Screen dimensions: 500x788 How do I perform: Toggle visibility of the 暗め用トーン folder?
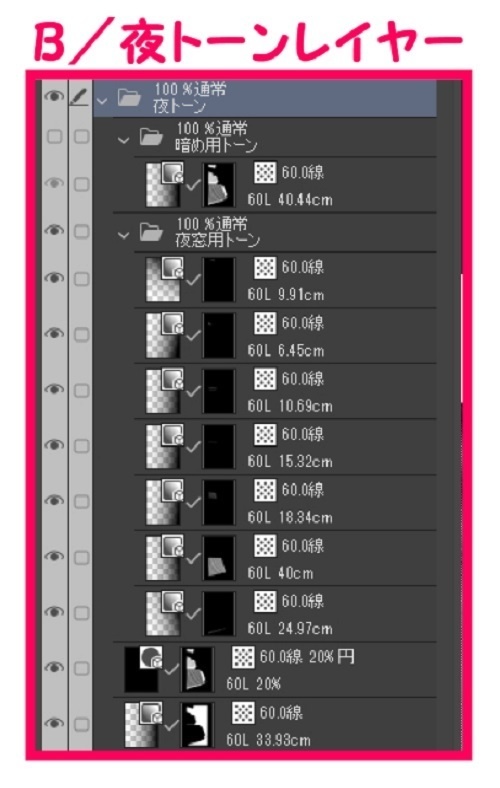click(54, 136)
